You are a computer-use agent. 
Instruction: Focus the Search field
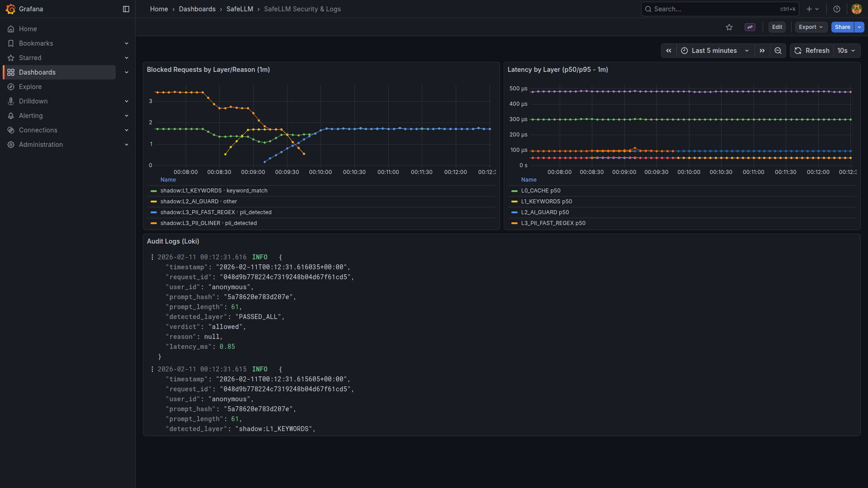point(720,9)
